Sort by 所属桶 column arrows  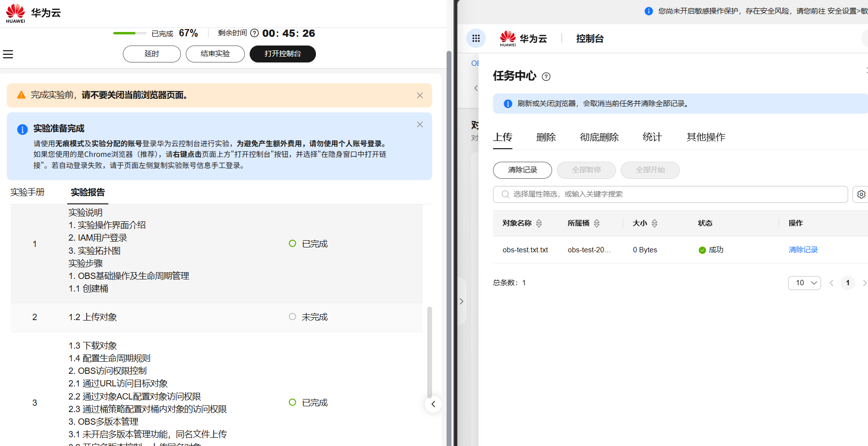pos(597,223)
